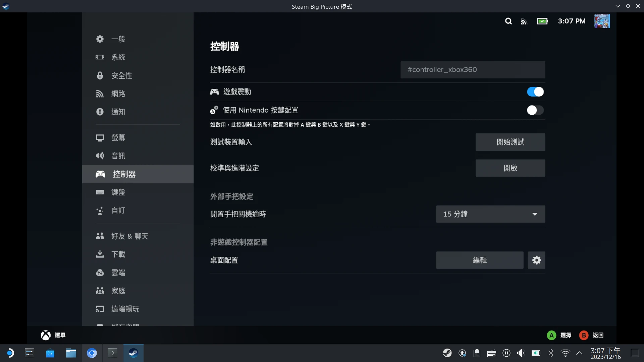644x362 pixels.
Task: Enable 使用 Nintendo 按鍵配置 toggle
Action: [x=535, y=110]
